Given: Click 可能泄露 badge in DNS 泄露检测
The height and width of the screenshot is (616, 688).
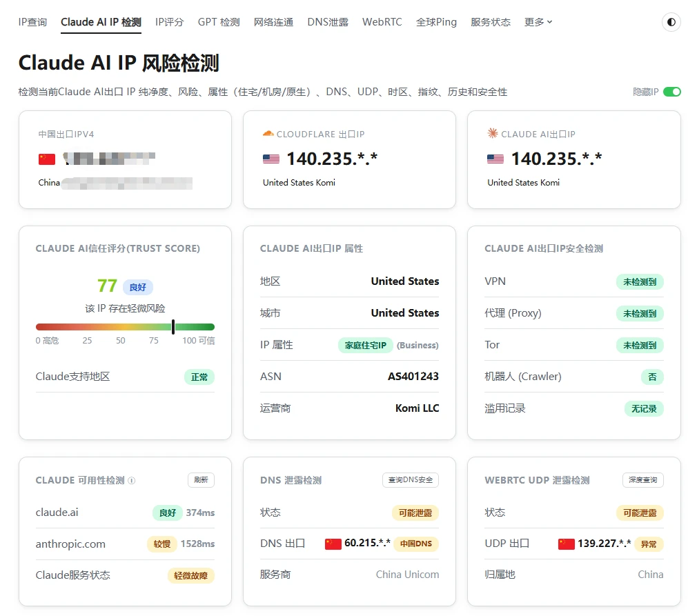Looking at the screenshot, I should 415,513.
